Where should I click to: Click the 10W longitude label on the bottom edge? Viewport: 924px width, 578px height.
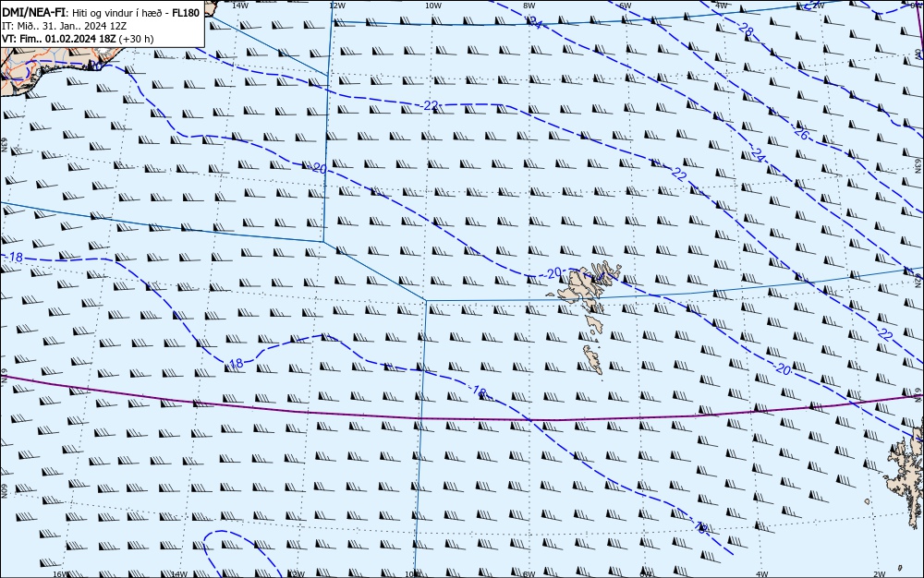(x=414, y=574)
